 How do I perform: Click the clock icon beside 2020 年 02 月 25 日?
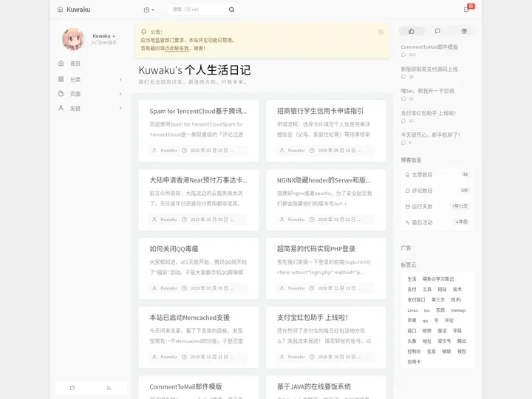pos(184,150)
